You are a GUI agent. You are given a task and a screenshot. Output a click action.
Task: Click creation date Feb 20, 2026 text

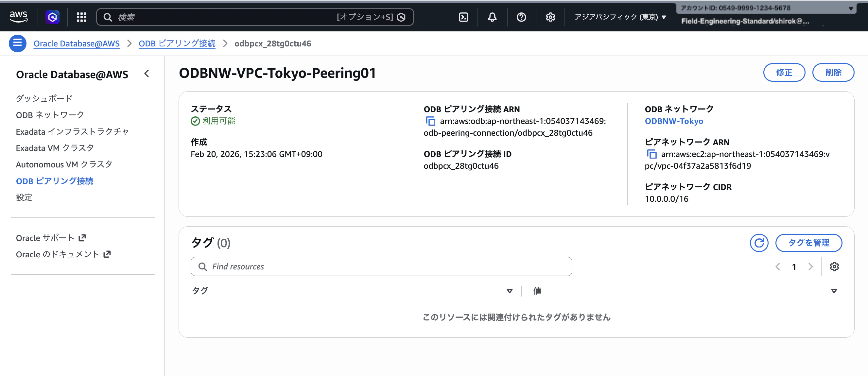256,154
